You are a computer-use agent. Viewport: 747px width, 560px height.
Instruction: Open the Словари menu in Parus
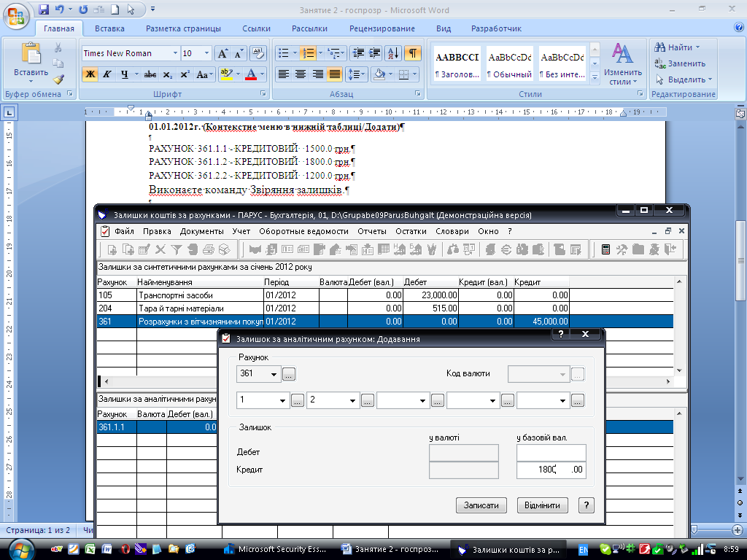(452, 231)
